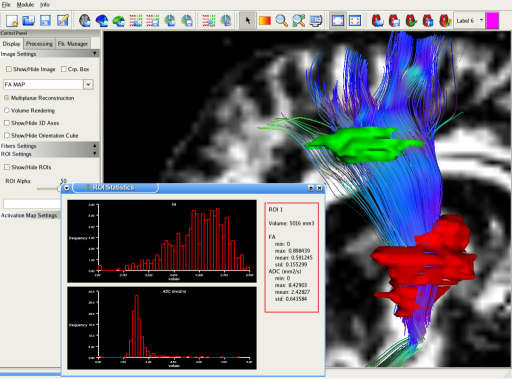Click the magenta label color swatch
The height and width of the screenshot is (379, 512).
coord(492,21)
